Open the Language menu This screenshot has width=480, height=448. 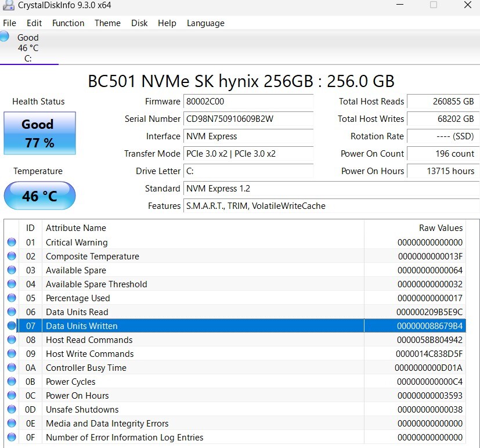(x=205, y=23)
